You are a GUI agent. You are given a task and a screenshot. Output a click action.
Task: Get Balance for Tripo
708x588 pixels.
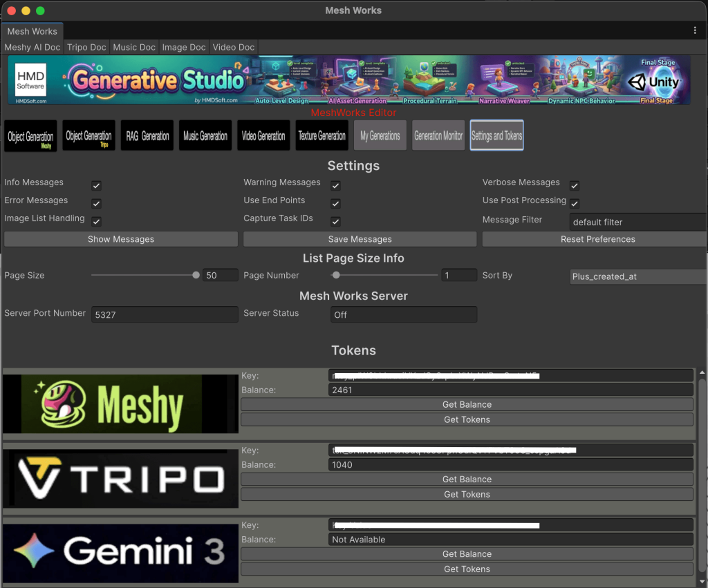(x=467, y=480)
